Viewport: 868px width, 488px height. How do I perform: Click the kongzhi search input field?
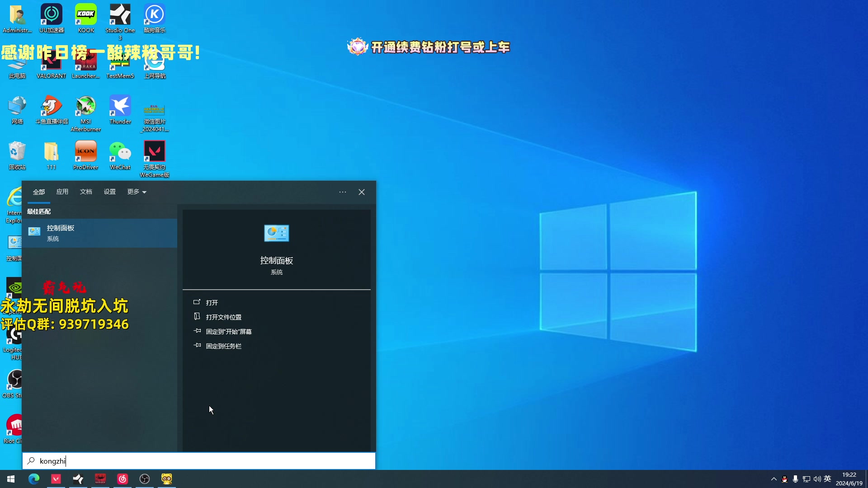click(199, 461)
